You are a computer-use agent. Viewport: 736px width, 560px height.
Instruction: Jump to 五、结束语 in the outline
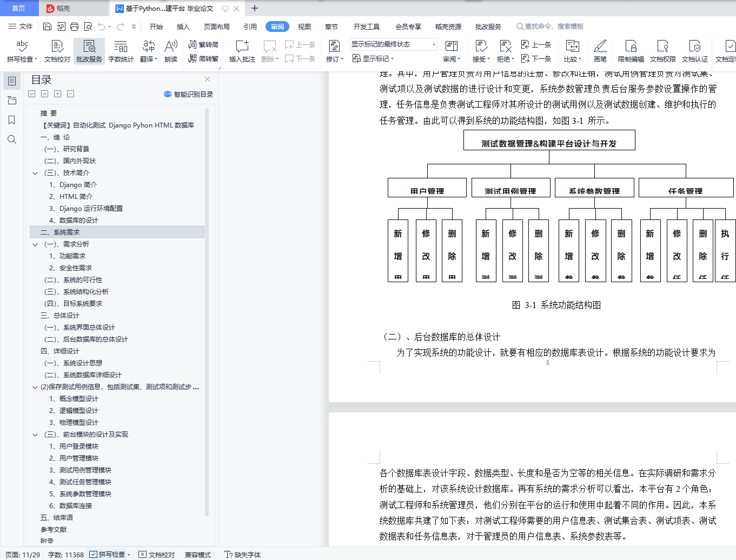point(57,518)
